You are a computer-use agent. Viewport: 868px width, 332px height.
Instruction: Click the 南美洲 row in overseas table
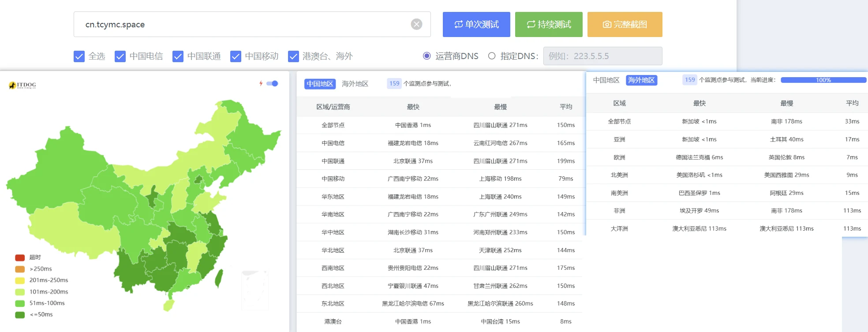pyautogui.click(x=726, y=193)
